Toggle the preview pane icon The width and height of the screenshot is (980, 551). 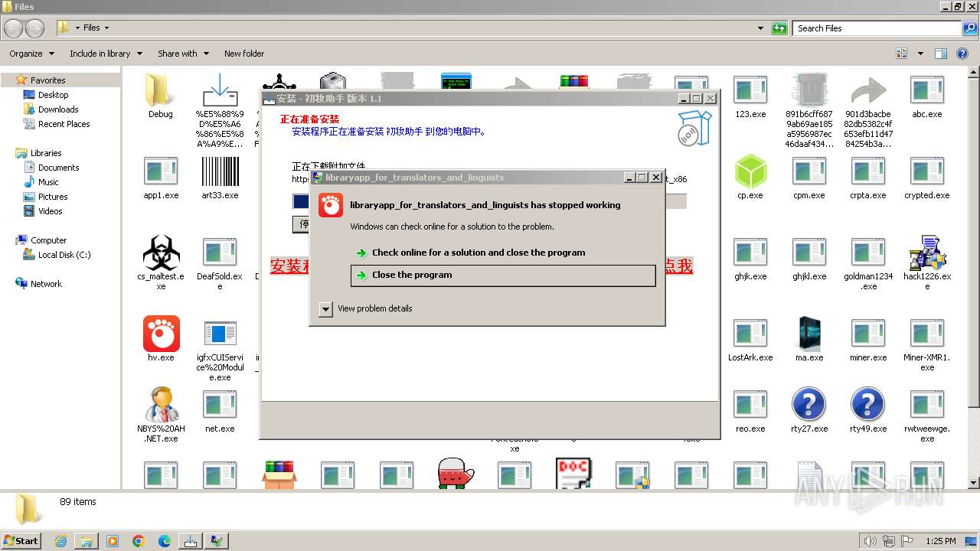[941, 54]
